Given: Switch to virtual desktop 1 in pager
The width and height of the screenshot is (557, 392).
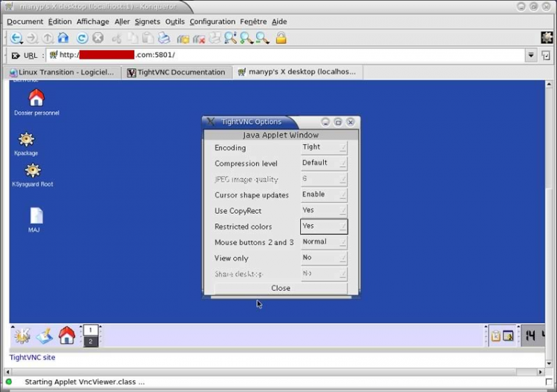Looking at the screenshot, I should point(91,330).
